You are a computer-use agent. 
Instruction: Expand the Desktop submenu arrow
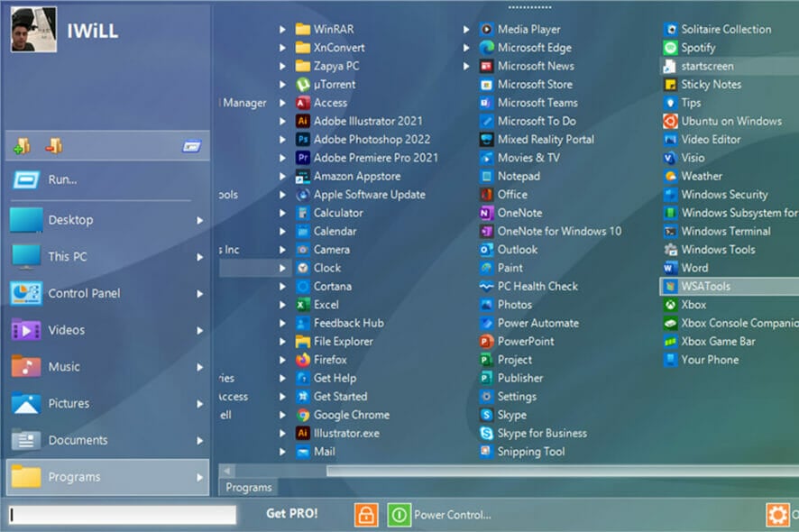[x=200, y=220]
